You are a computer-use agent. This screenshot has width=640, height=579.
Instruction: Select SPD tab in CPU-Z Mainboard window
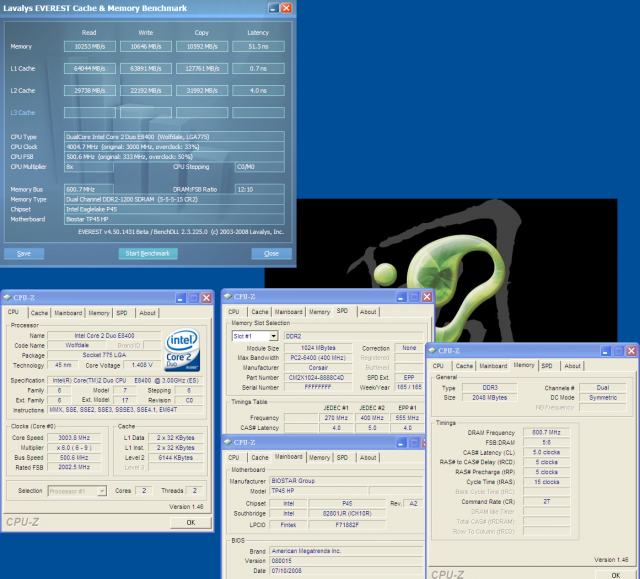click(342, 457)
